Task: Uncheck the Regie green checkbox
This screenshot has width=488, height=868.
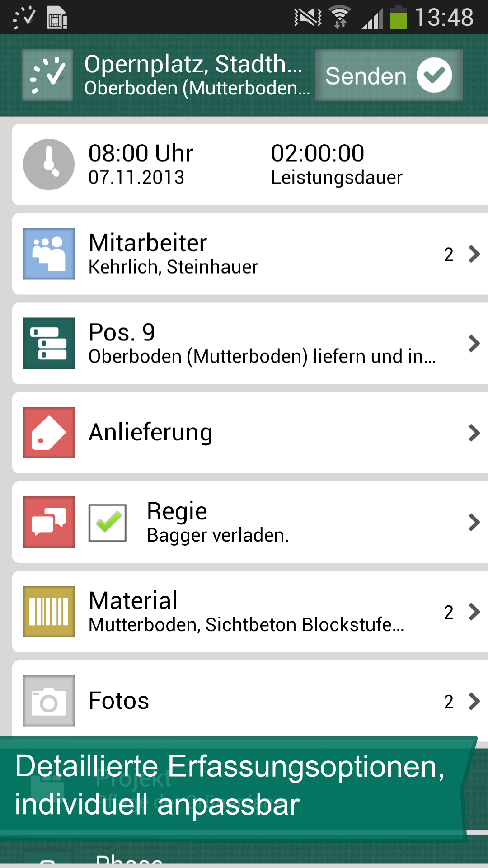Action: tap(108, 523)
